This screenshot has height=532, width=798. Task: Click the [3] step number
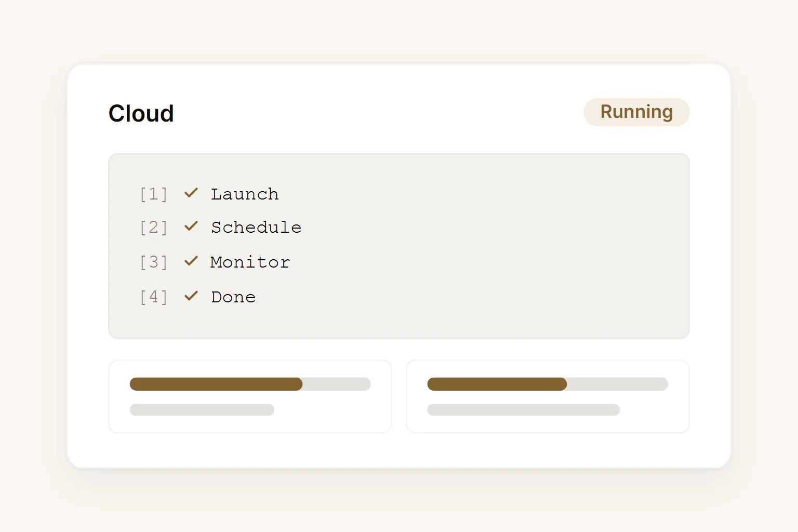coord(153,262)
